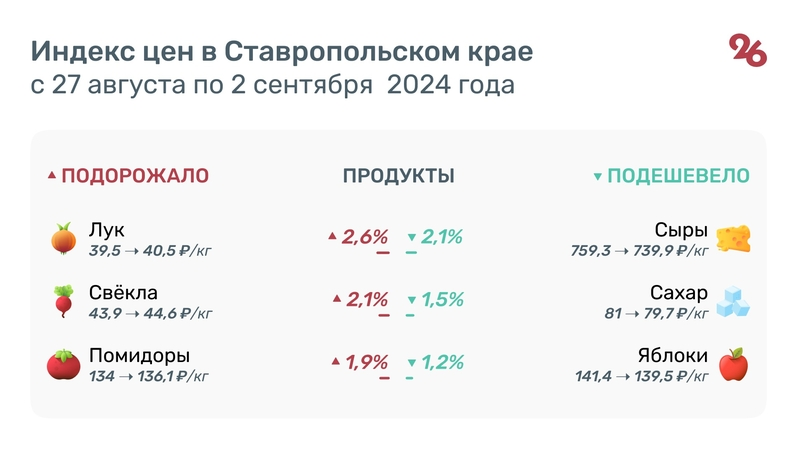Click the tomato icon beside Помидоры

(64, 364)
